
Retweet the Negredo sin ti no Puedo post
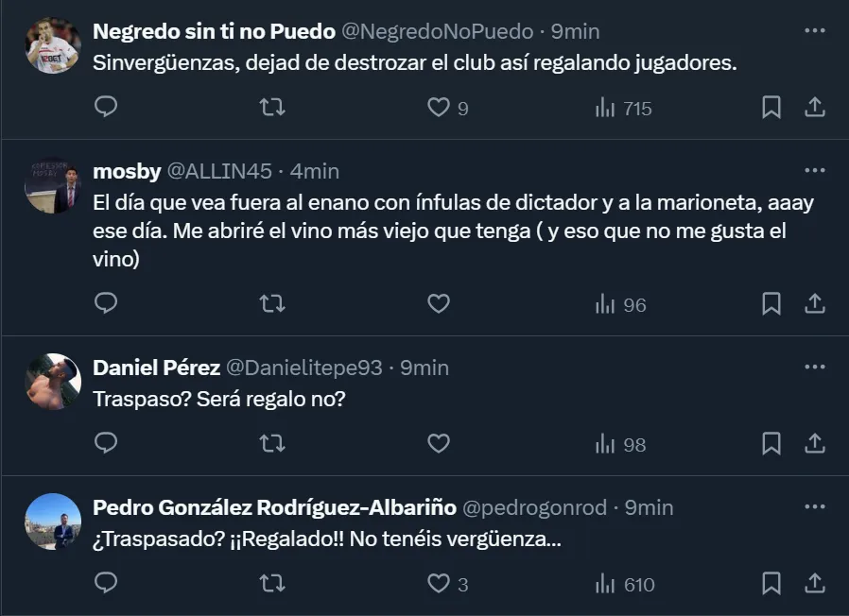tap(271, 108)
